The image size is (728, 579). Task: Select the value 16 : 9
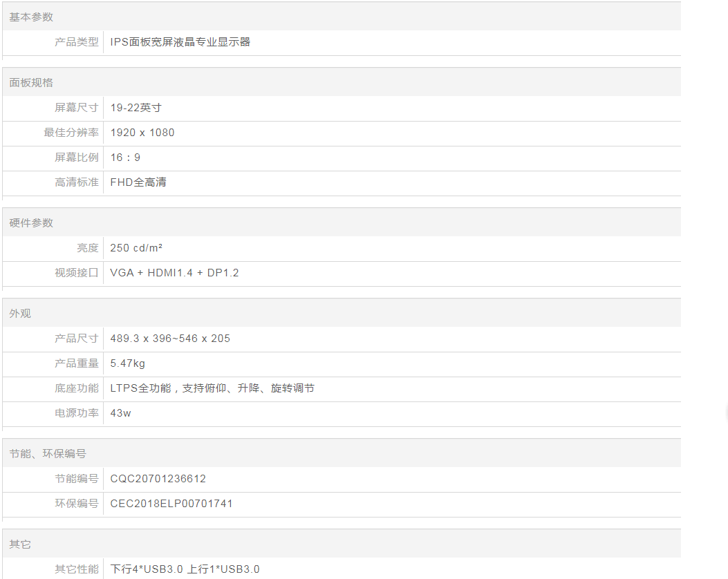point(125,158)
